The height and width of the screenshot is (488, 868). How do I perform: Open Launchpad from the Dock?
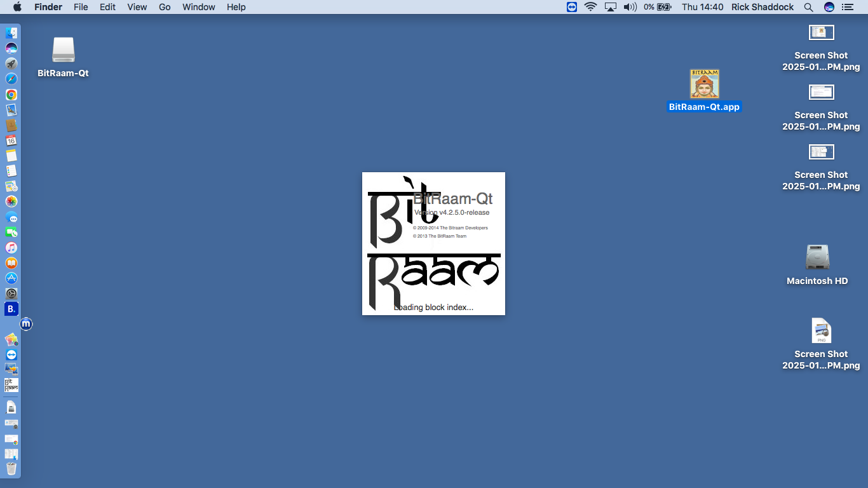11,64
